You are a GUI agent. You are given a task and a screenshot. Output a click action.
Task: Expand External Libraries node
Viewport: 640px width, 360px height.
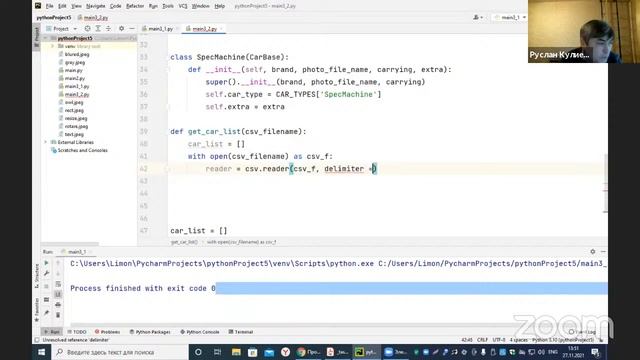coord(46,142)
